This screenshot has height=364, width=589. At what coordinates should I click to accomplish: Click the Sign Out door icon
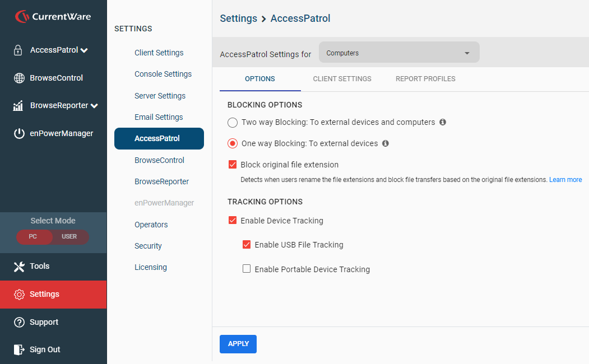pyautogui.click(x=19, y=350)
